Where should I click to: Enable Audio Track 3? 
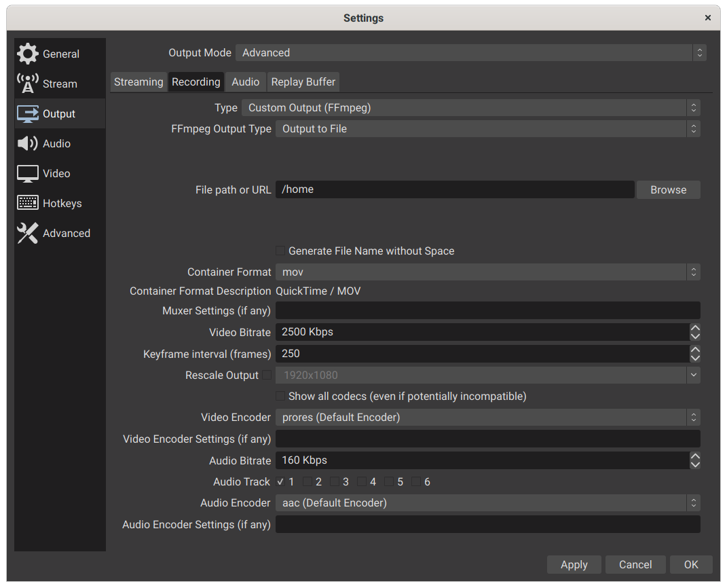pyautogui.click(x=334, y=482)
